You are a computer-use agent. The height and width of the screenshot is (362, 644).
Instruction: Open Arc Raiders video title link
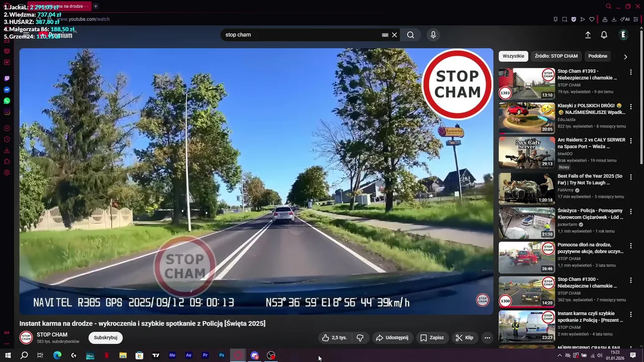click(x=591, y=143)
